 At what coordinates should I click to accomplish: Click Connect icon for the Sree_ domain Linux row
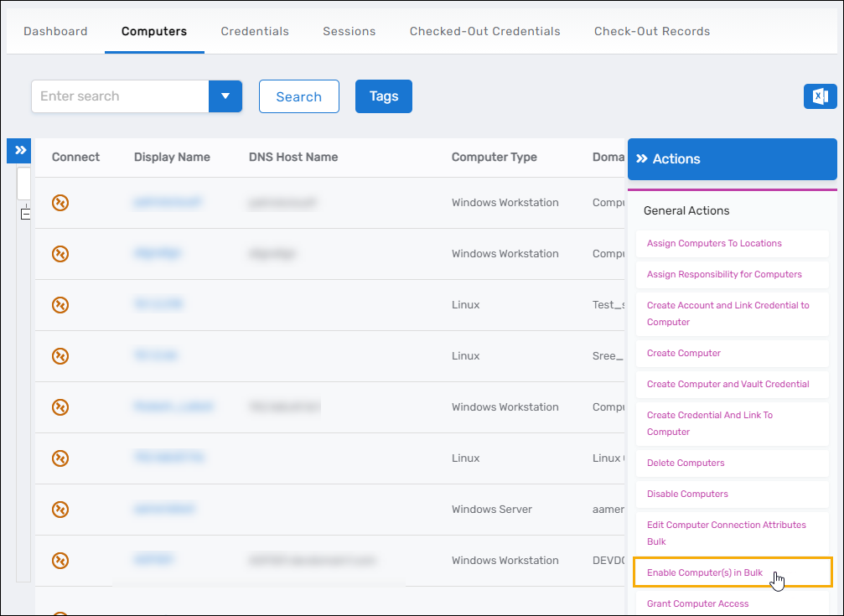coord(60,355)
